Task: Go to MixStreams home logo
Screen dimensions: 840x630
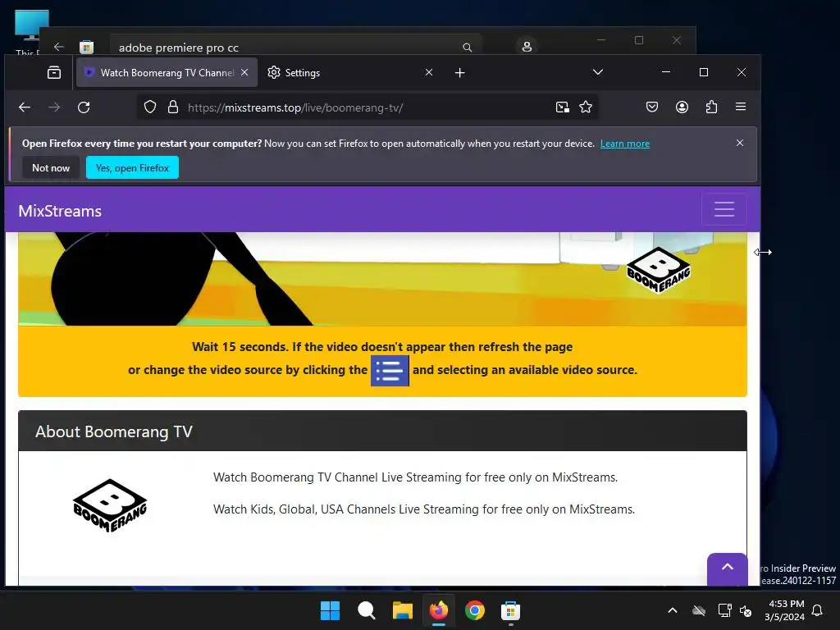Action: click(60, 211)
